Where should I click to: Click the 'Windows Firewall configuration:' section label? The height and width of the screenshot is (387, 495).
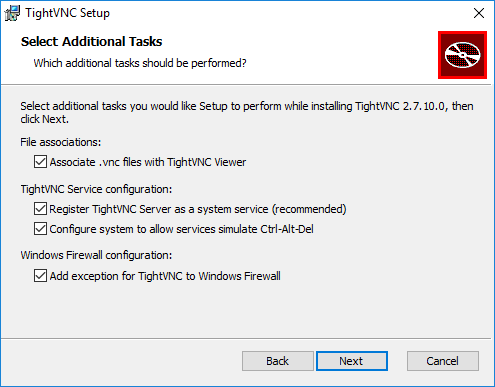pyautogui.click(x=96, y=255)
